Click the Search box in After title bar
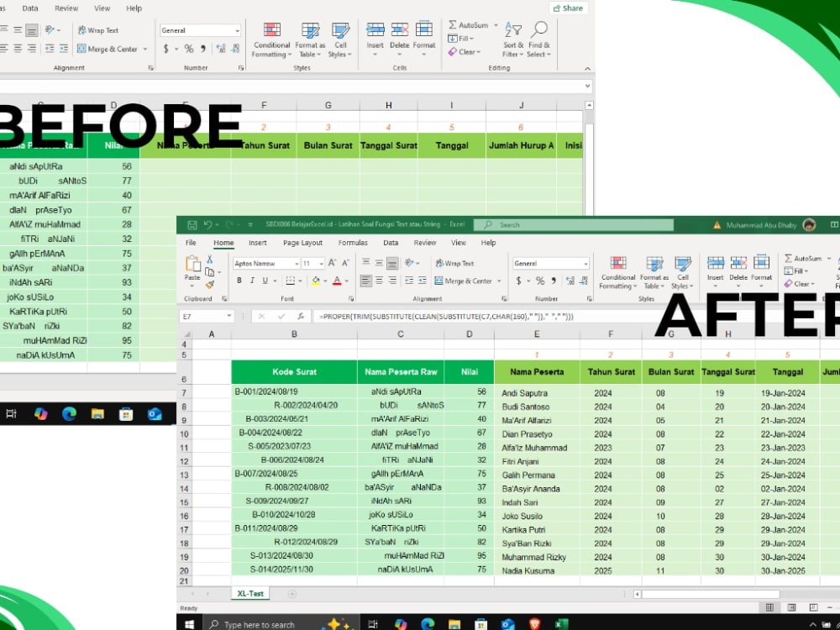Viewport: 840px width, 630px height. point(574,225)
